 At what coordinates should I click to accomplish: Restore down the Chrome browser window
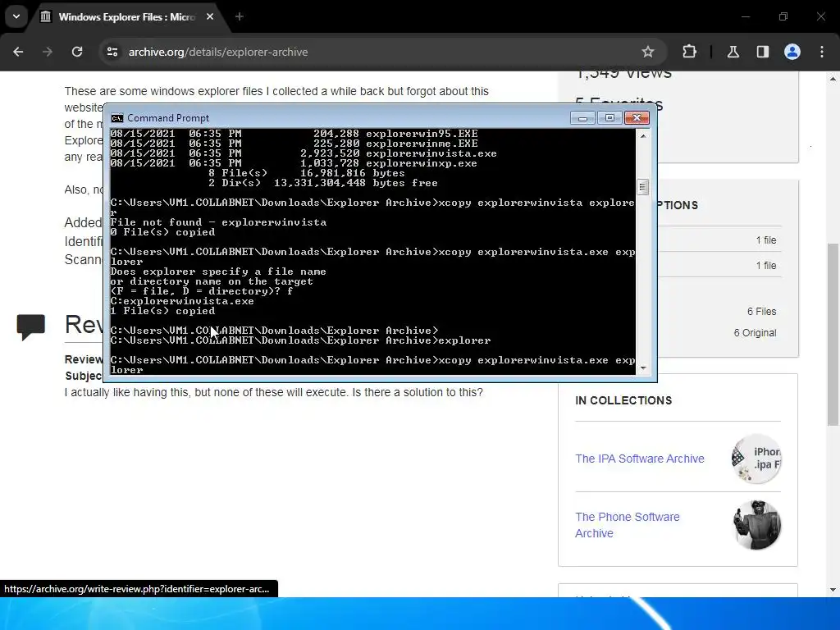(x=783, y=16)
